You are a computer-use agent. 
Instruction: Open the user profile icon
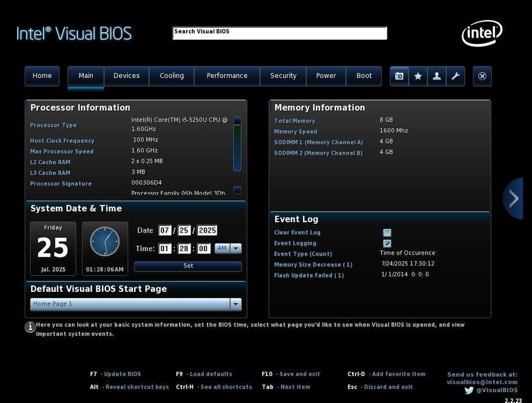[x=436, y=76]
